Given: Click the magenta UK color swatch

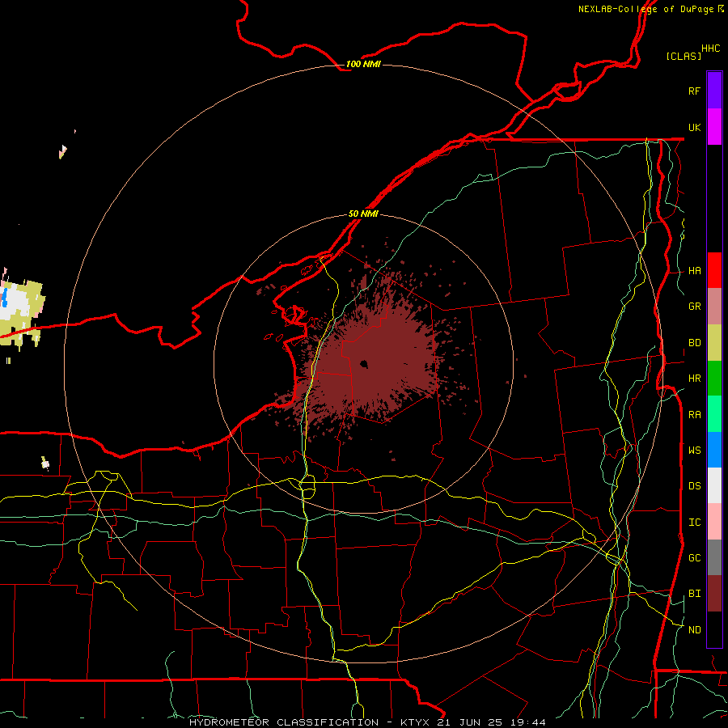Looking at the screenshot, I should click(x=714, y=127).
